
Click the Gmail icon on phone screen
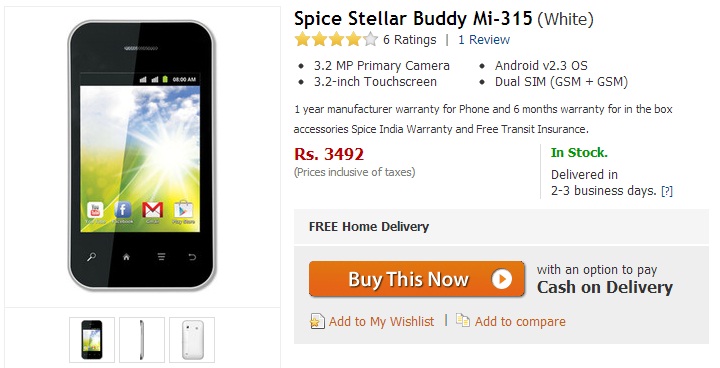(x=152, y=210)
